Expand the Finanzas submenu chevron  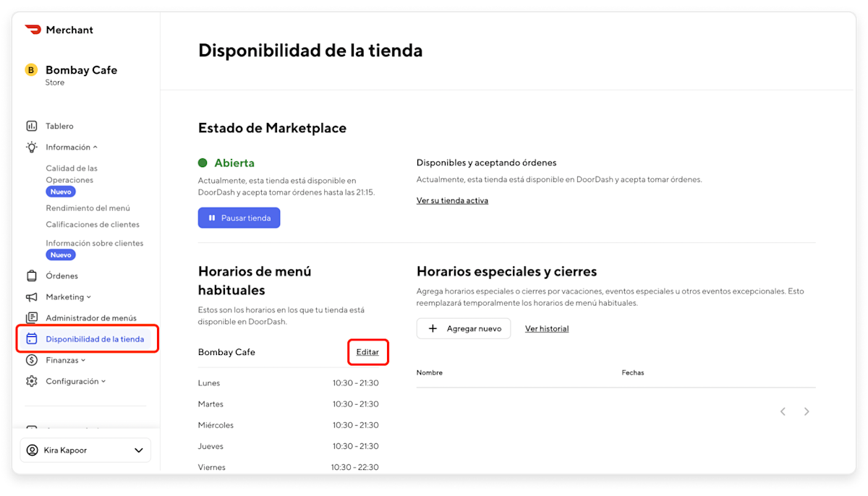83,360
